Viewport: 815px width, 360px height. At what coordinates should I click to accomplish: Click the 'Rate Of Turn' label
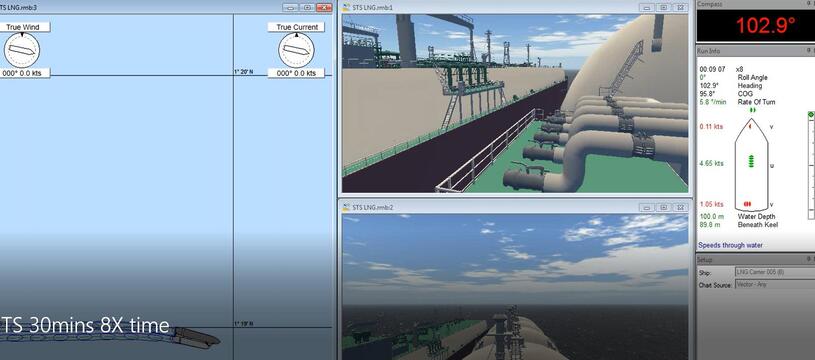point(756,102)
